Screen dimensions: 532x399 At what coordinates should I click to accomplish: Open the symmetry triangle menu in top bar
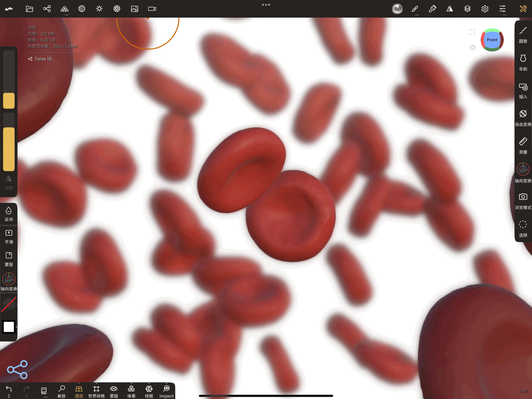450,9
